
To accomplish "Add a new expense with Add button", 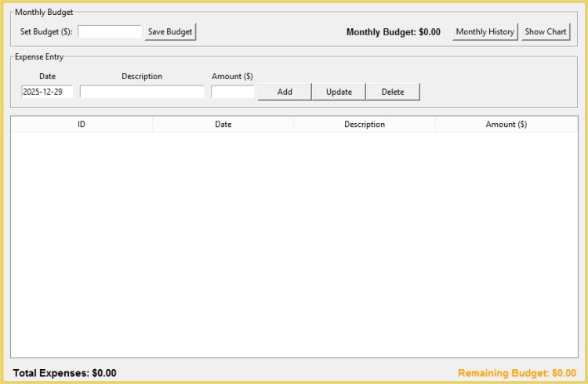I will 285,92.
